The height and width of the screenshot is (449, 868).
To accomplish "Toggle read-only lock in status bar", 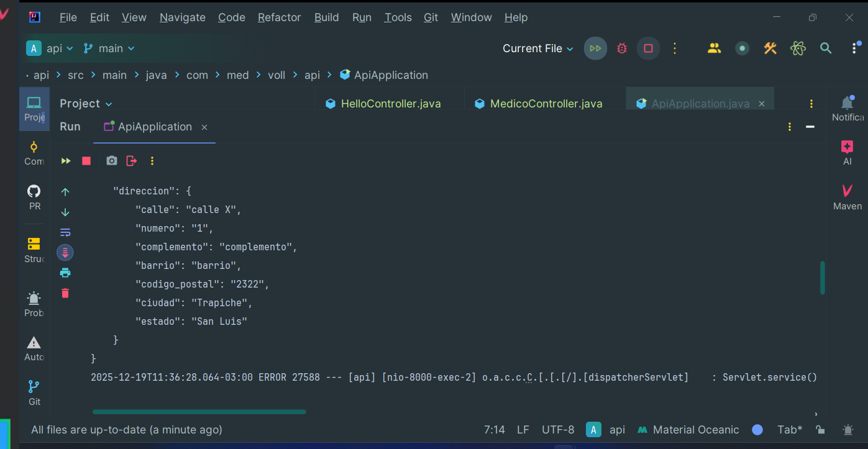I will [820, 430].
